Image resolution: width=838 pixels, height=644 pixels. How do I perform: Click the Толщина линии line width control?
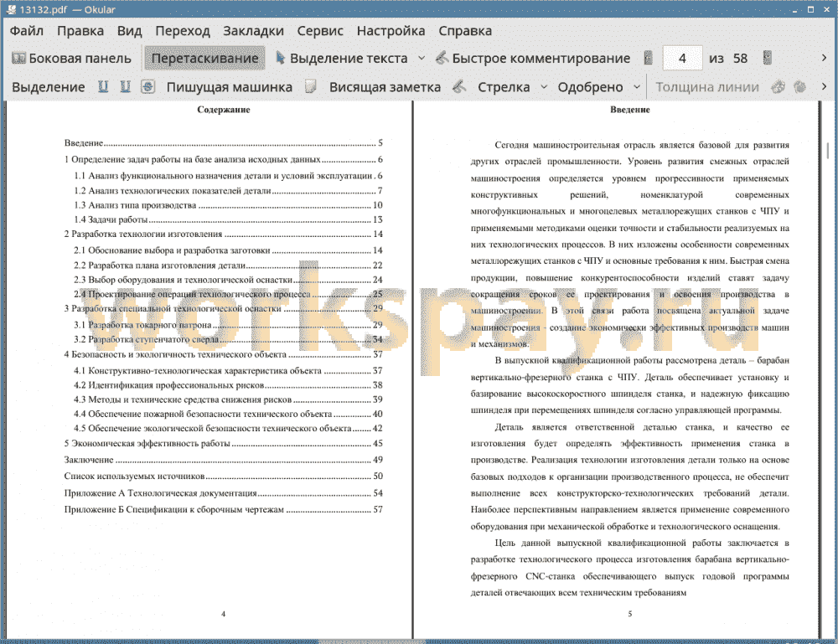[707, 87]
